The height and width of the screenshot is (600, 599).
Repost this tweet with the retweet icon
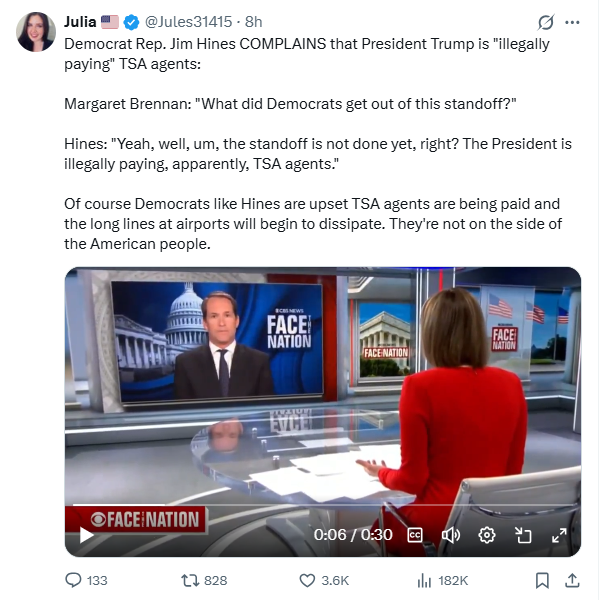point(190,580)
